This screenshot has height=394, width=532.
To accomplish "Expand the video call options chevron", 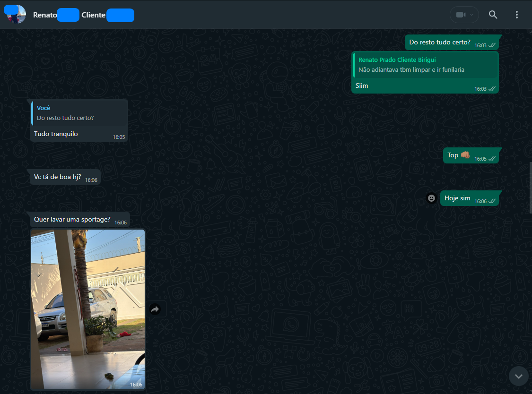I will (x=471, y=15).
